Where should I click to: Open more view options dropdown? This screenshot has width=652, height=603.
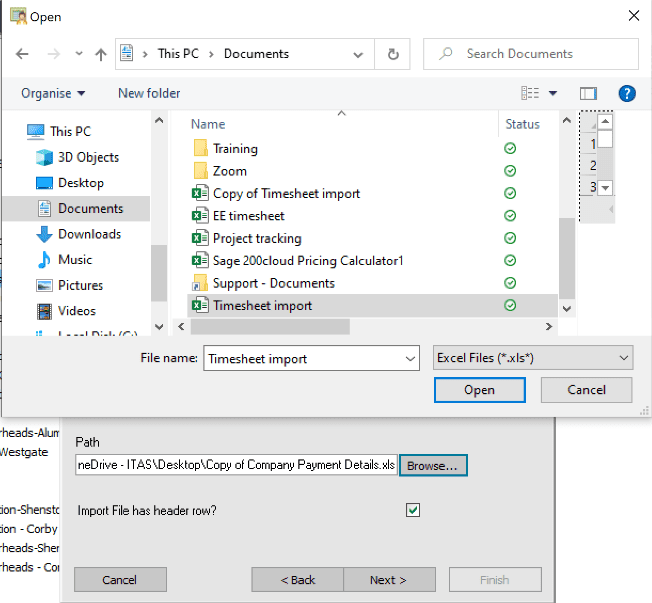553,93
